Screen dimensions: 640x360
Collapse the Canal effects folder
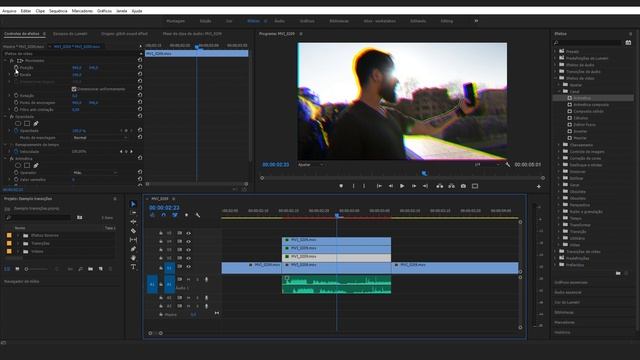(x=559, y=91)
